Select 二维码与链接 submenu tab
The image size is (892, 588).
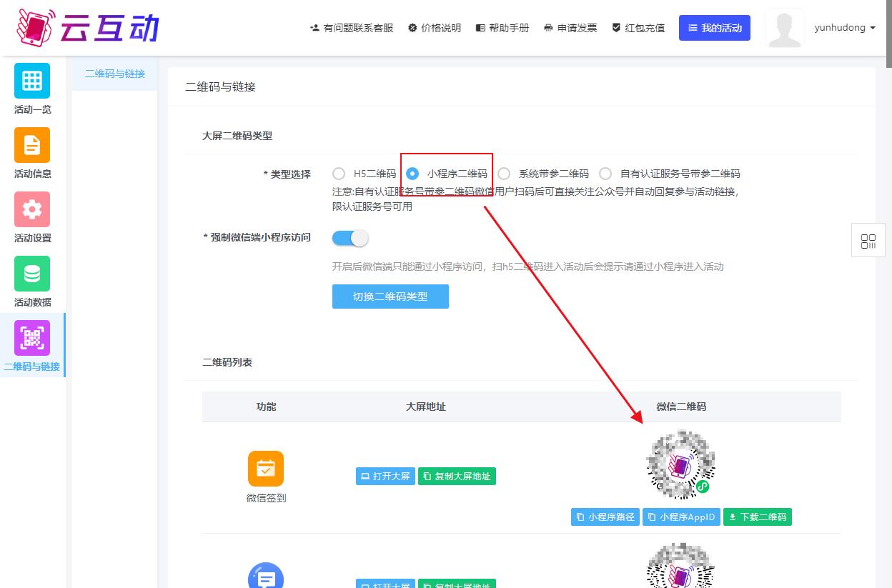click(115, 74)
